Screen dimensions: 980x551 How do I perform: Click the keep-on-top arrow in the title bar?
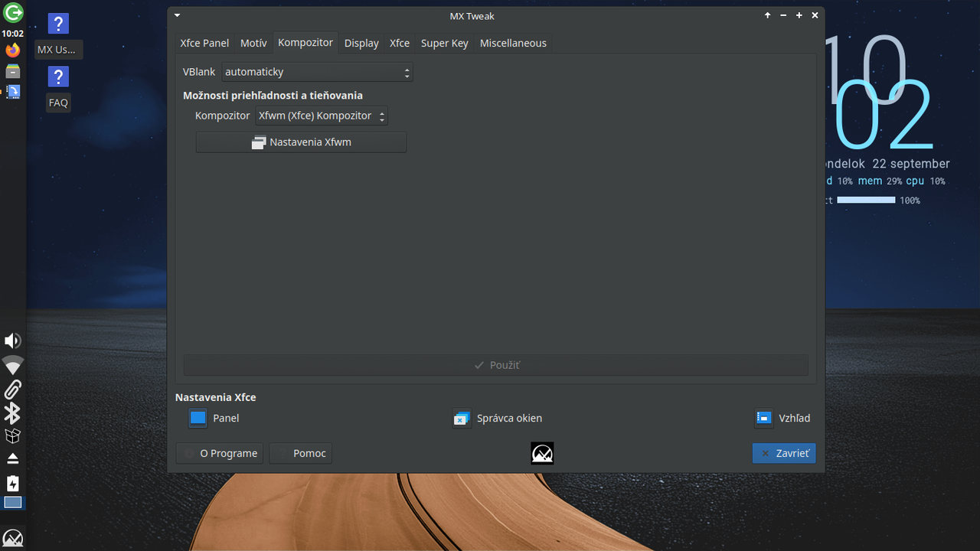768,15
